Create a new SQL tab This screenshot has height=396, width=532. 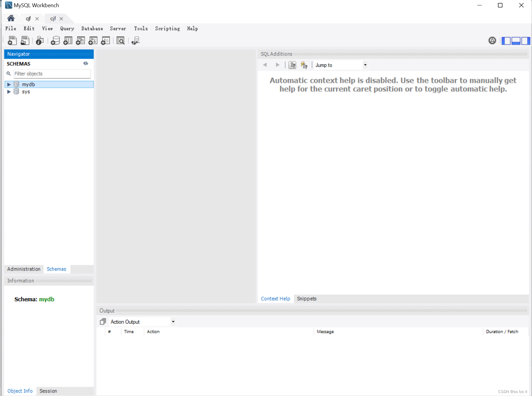(x=12, y=40)
